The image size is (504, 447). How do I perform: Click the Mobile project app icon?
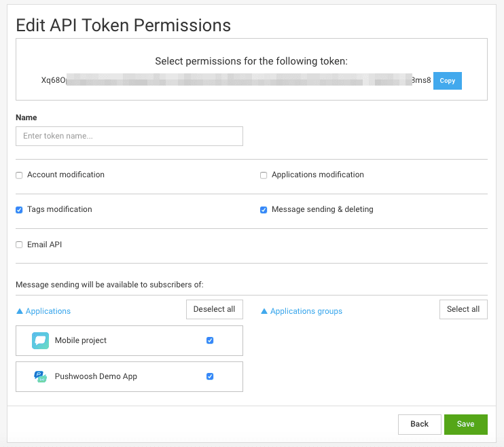pos(40,340)
